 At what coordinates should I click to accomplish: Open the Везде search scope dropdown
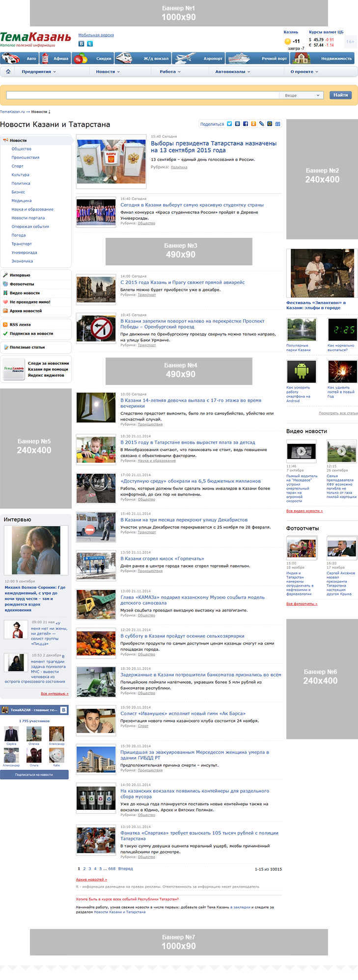(302, 95)
